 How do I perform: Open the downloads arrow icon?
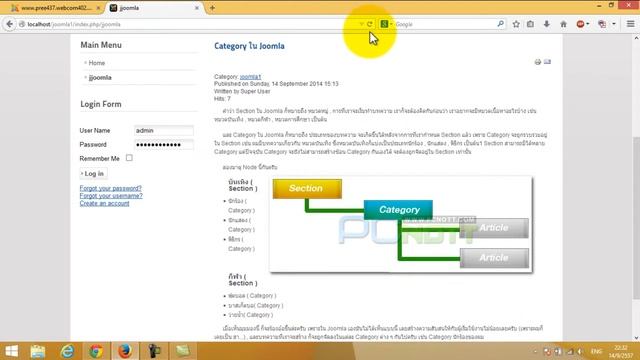pos(547,24)
